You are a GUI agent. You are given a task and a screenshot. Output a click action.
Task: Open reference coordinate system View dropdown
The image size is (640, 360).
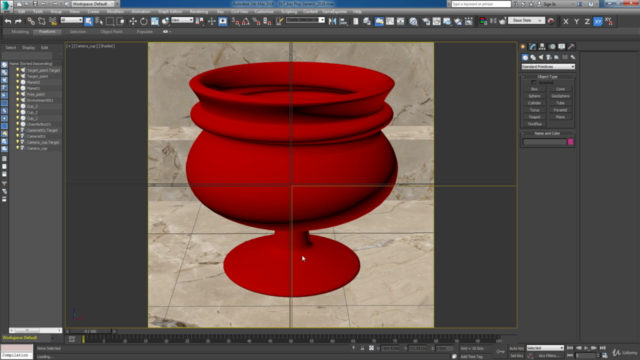(182, 20)
